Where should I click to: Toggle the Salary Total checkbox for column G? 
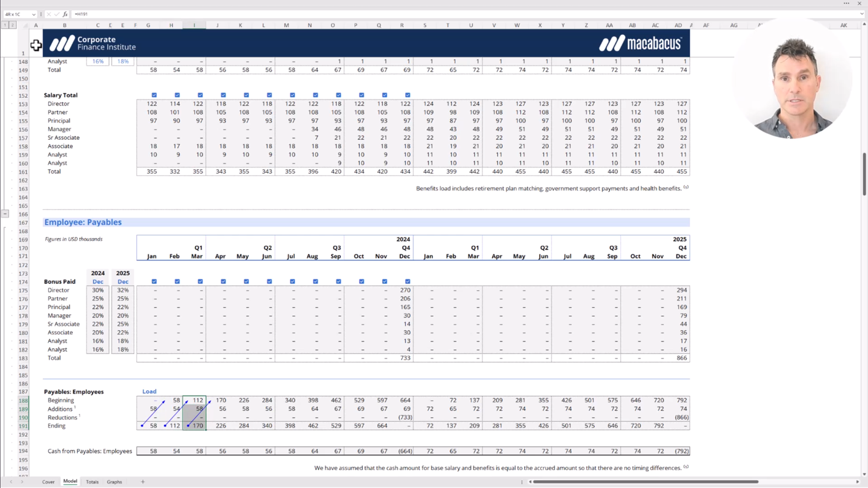[154, 95]
